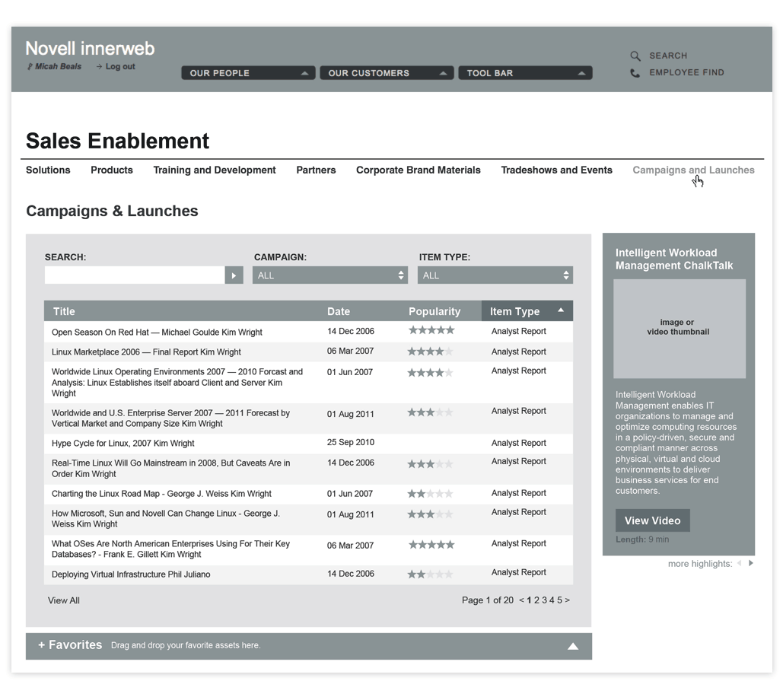Go to results page 5
The width and height of the screenshot is (783, 700).
pyautogui.click(x=559, y=600)
